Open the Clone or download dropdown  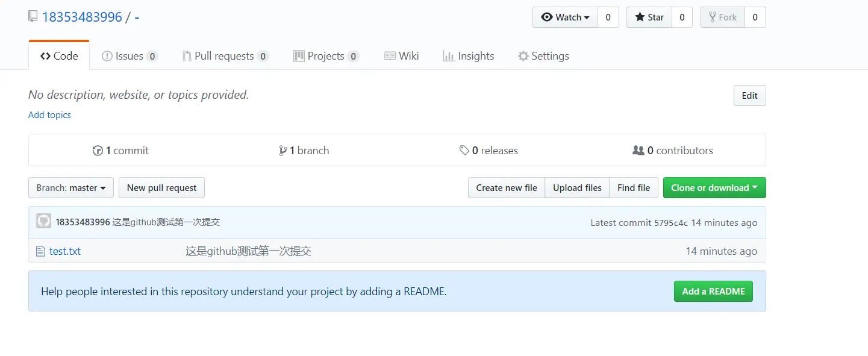point(714,188)
